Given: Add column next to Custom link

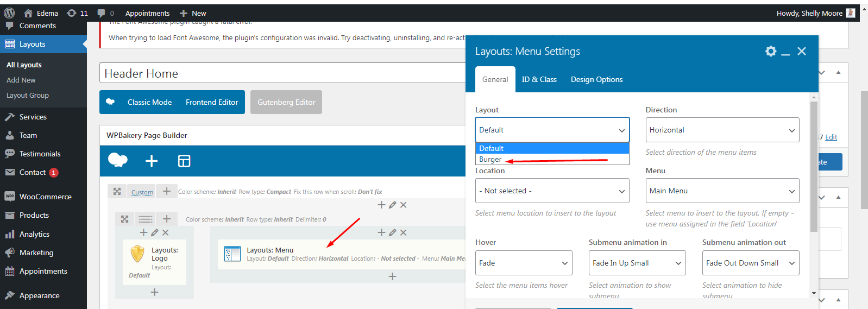Looking at the screenshot, I should click(167, 191).
